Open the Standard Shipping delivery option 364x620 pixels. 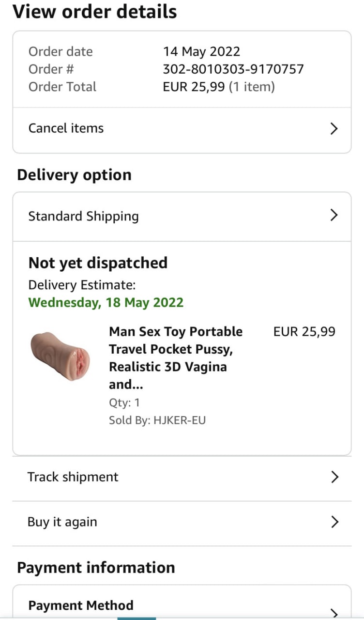tap(83, 216)
